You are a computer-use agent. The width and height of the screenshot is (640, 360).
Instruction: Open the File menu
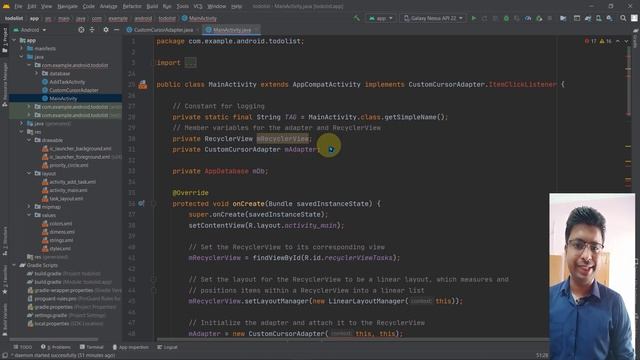point(18,6)
